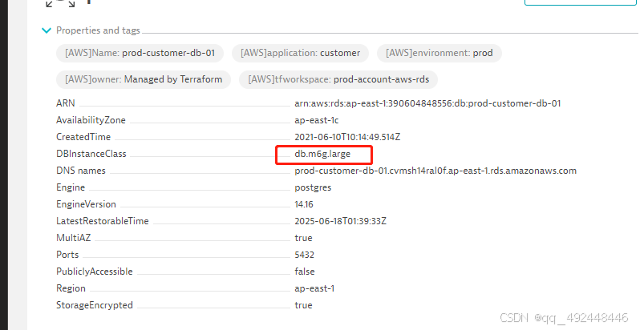Click the MultiAZ value true
Image resolution: width=644 pixels, height=330 pixels.
tap(303, 238)
